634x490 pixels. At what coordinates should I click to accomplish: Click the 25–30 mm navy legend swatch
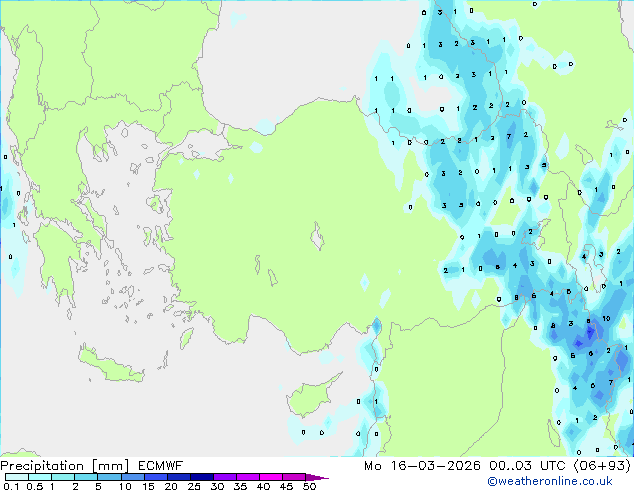pyautogui.click(x=202, y=477)
